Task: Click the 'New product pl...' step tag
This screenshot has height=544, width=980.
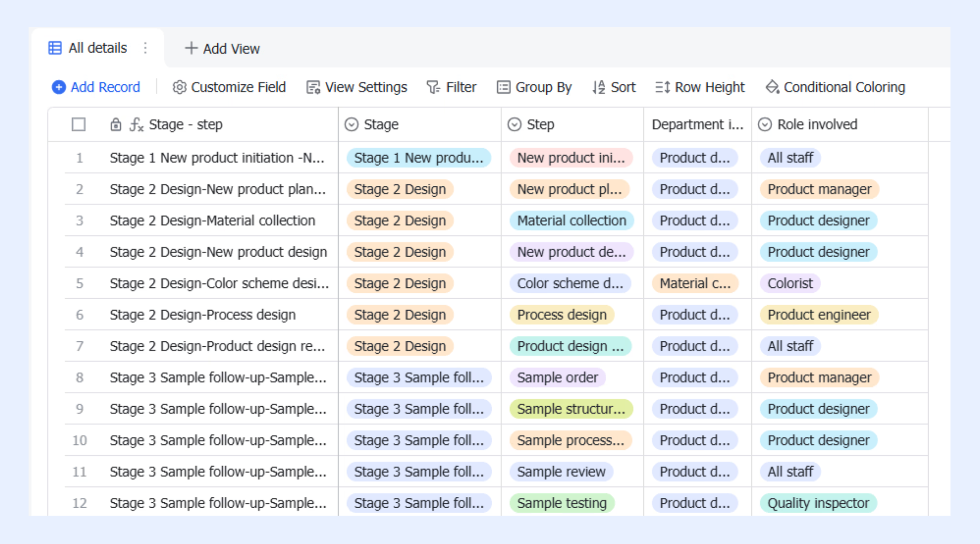Action: pyautogui.click(x=569, y=189)
